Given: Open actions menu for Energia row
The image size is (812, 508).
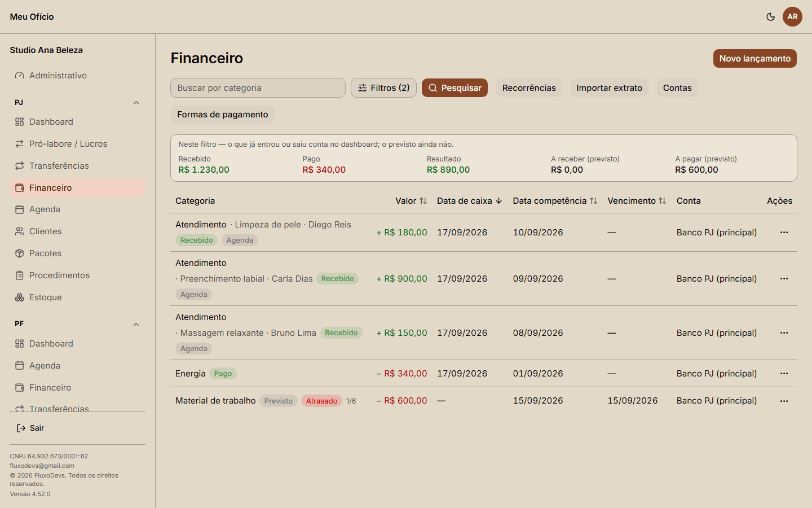Looking at the screenshot, I should click(784, 374).
